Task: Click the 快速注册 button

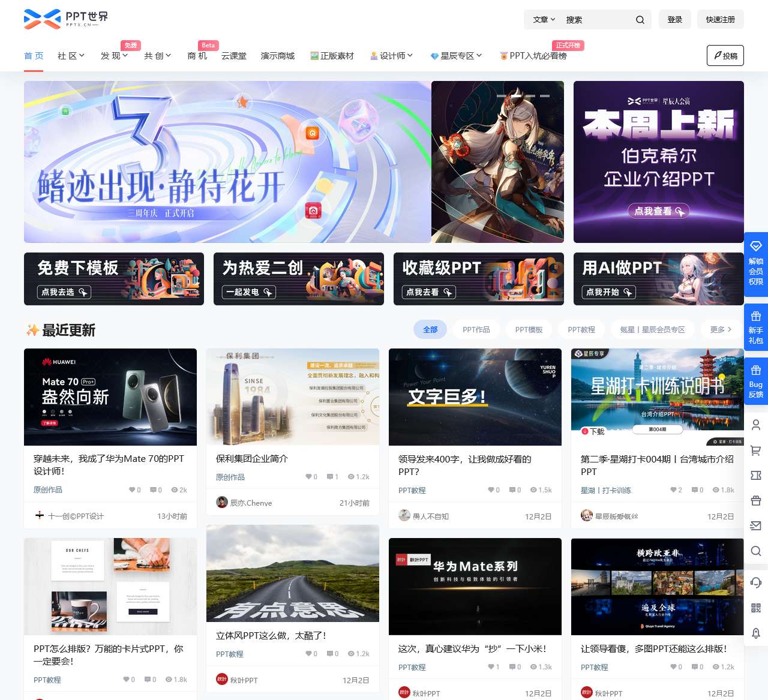Action: 721,20
